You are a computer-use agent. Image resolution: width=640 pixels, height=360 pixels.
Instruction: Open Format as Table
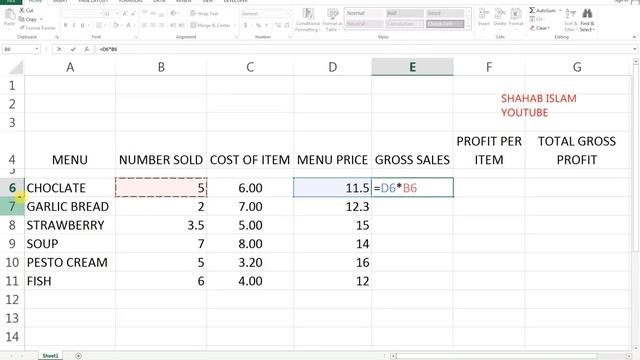[332, 20]
